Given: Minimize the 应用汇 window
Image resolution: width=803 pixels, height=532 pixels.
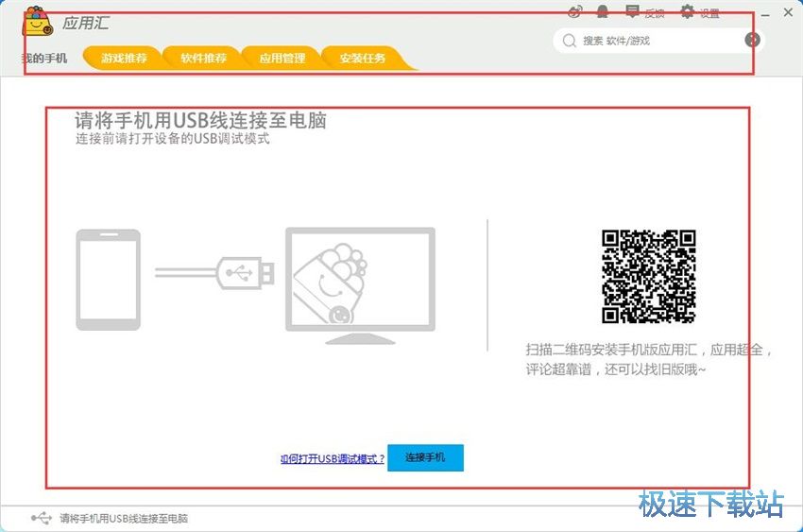Looking at the screenshot, I should [765, 14].
